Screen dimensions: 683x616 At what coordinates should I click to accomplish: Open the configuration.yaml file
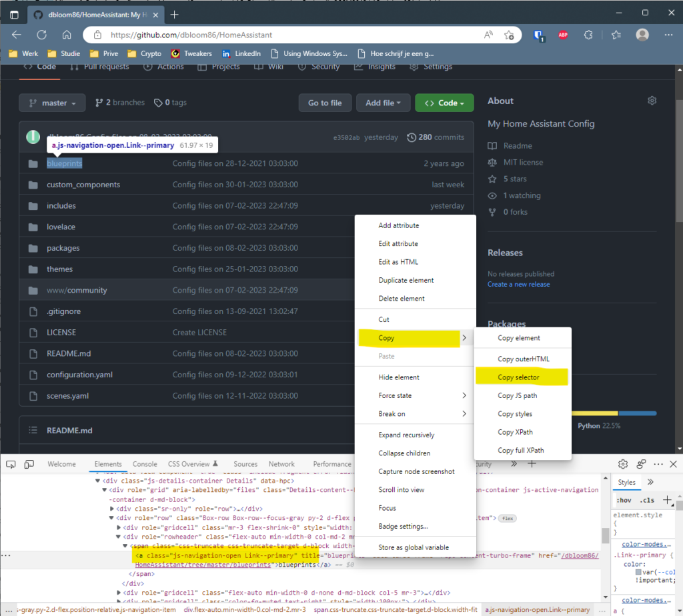coord(80,375)
